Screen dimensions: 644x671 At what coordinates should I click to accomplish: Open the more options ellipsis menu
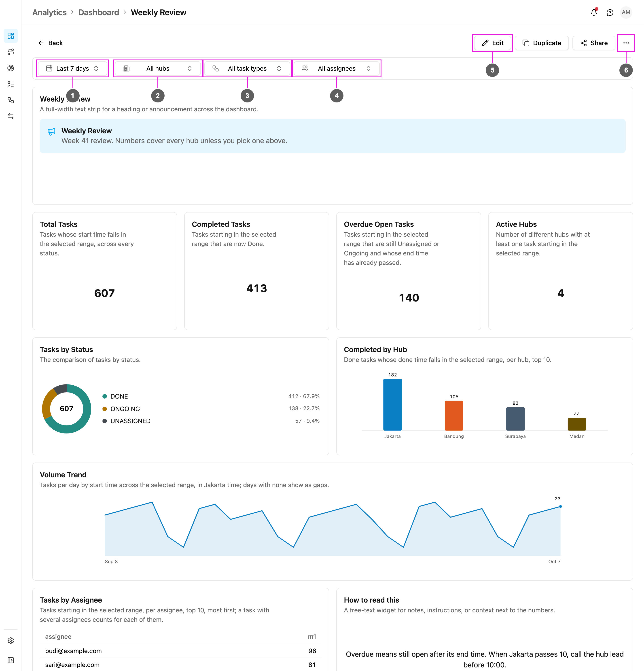[x=626, y=43]
